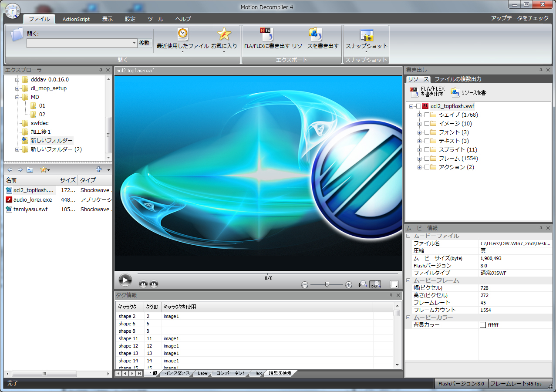Open the 設定 ribbon tab
Image resolution: width=556 pixels, height=392 pixels.
point(130,19)
